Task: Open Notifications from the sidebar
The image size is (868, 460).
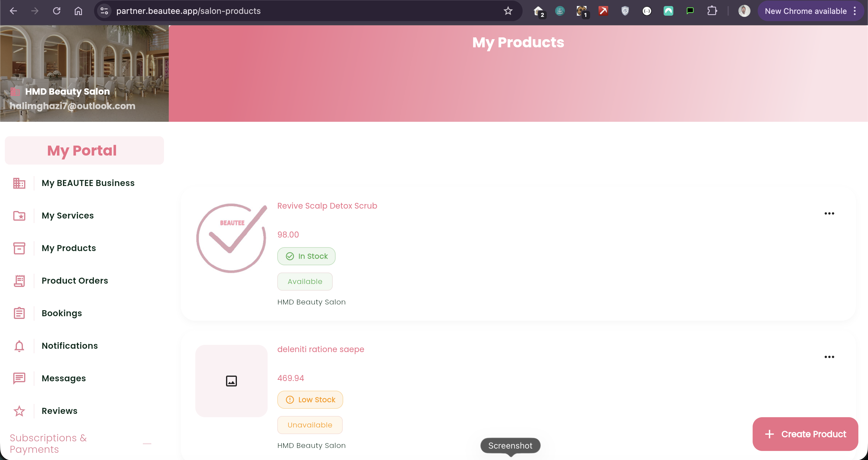Action: coord(70,346)
